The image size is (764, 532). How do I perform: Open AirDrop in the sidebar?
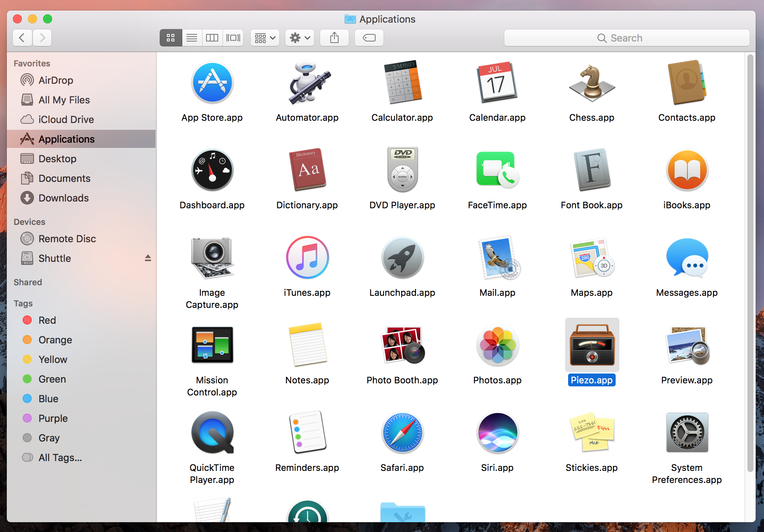81,80
